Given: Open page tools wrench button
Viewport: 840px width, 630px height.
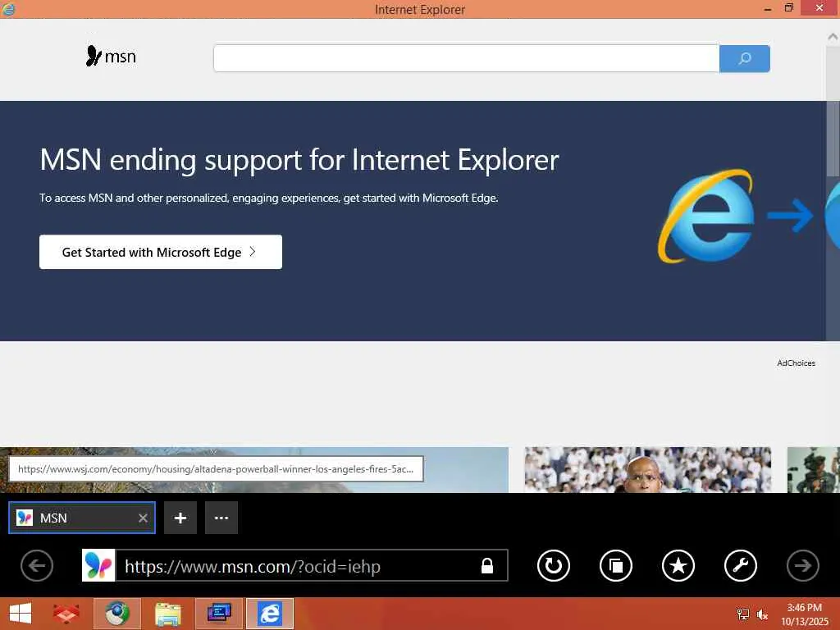Looking at the screenshot, I should 741,566.
